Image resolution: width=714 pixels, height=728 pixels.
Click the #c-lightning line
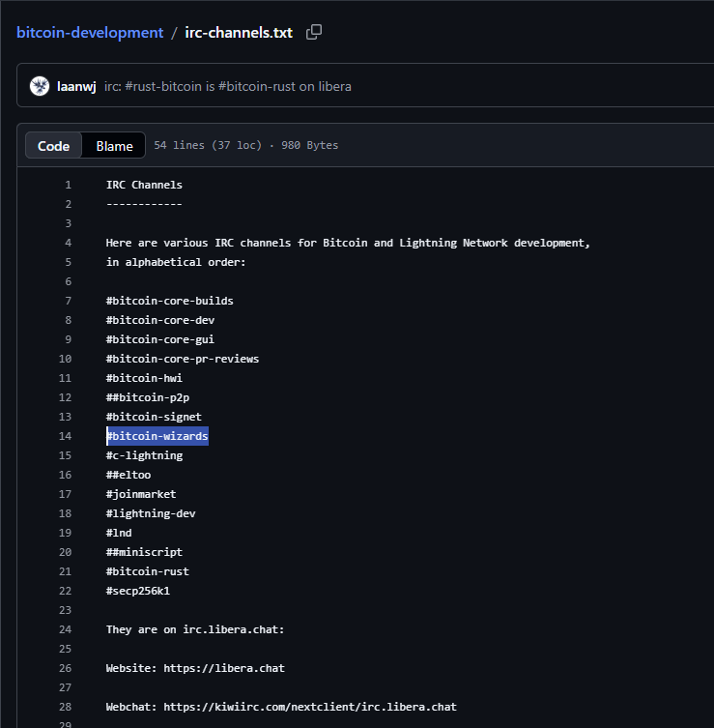(x=144, y=455)
